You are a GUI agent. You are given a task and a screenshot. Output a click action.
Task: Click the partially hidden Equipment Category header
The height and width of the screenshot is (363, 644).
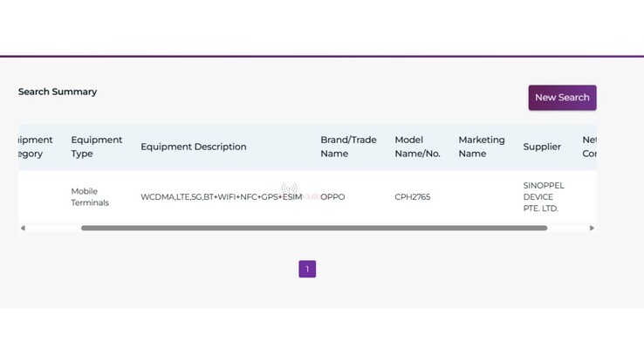pyautogui.click(x=35, y=147)
